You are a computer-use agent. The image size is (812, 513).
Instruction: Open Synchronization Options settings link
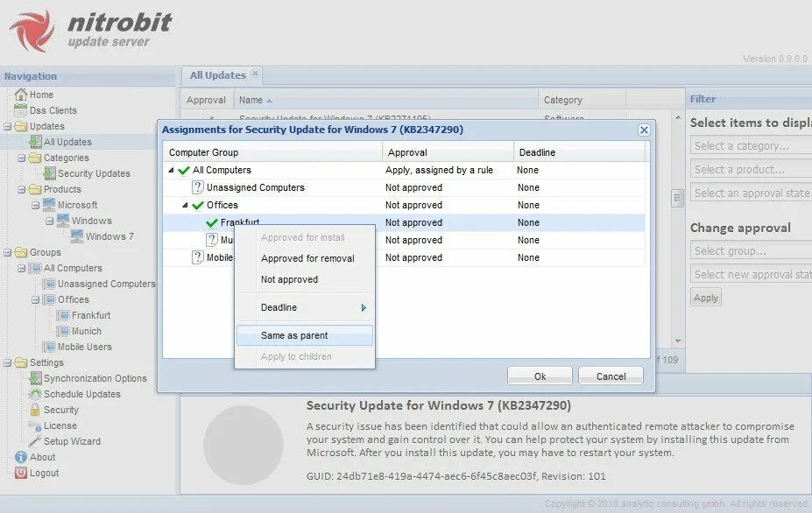coord(95,378)
